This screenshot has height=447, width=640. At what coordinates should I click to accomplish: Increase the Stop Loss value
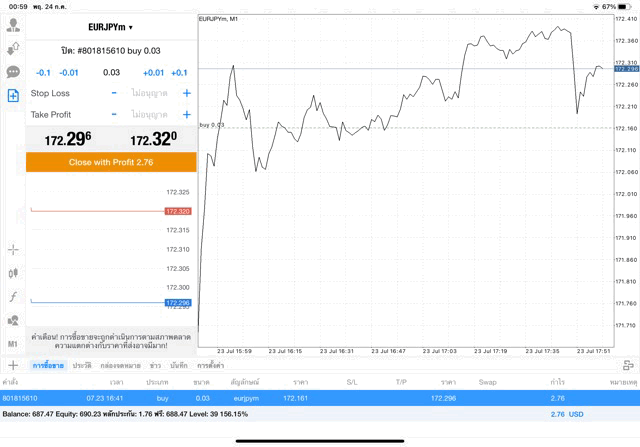[x=186, y=93]
